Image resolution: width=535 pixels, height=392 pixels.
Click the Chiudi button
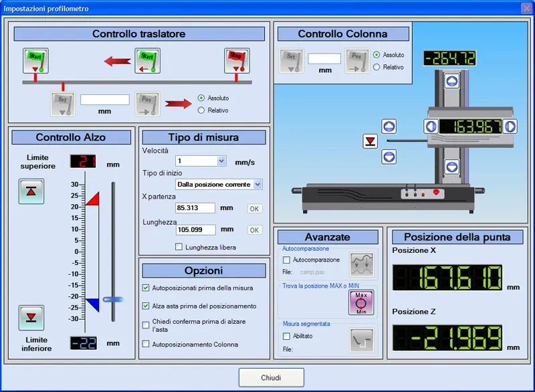coord(271,378)
